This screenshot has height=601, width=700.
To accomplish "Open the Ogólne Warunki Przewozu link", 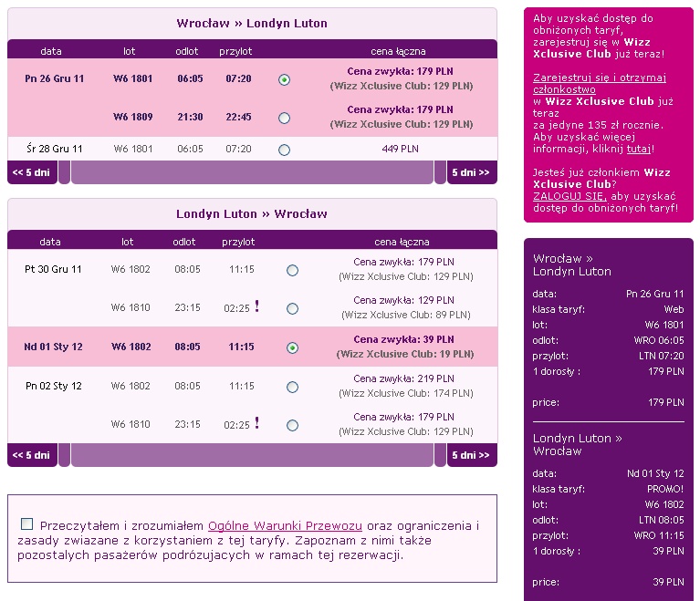I will 285,525.
